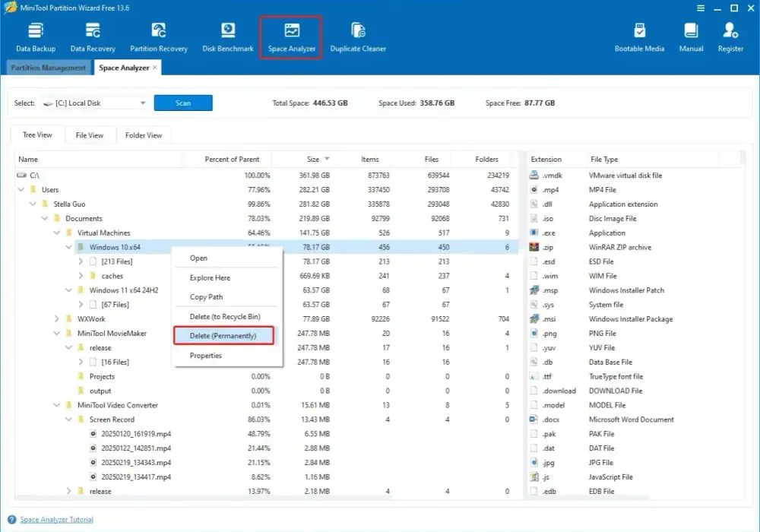The height and width of the screenshot is (532, 760).
Task: Open Partition Recovery
Action: point(159,36)
